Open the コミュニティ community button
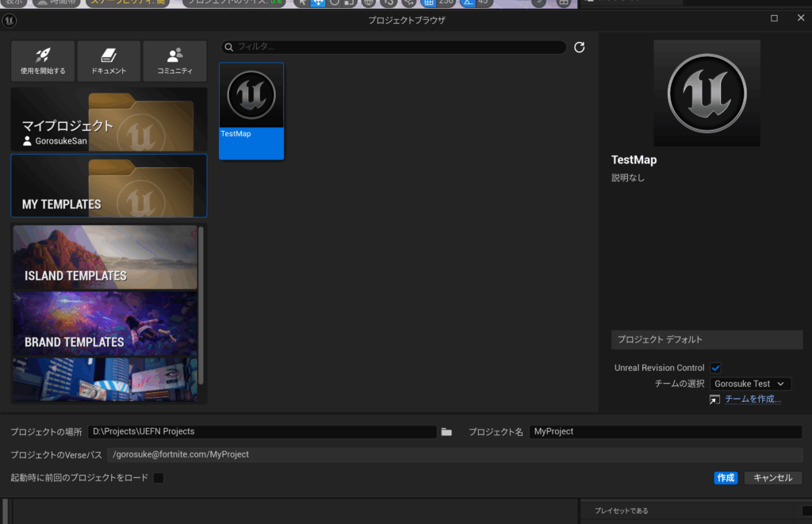 point(175,61)
